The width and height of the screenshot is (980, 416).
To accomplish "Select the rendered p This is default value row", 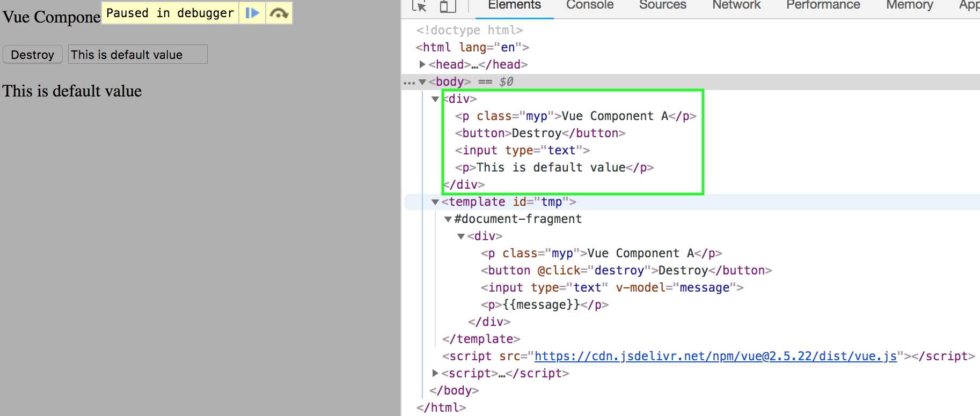I will [x=554, y=167].
